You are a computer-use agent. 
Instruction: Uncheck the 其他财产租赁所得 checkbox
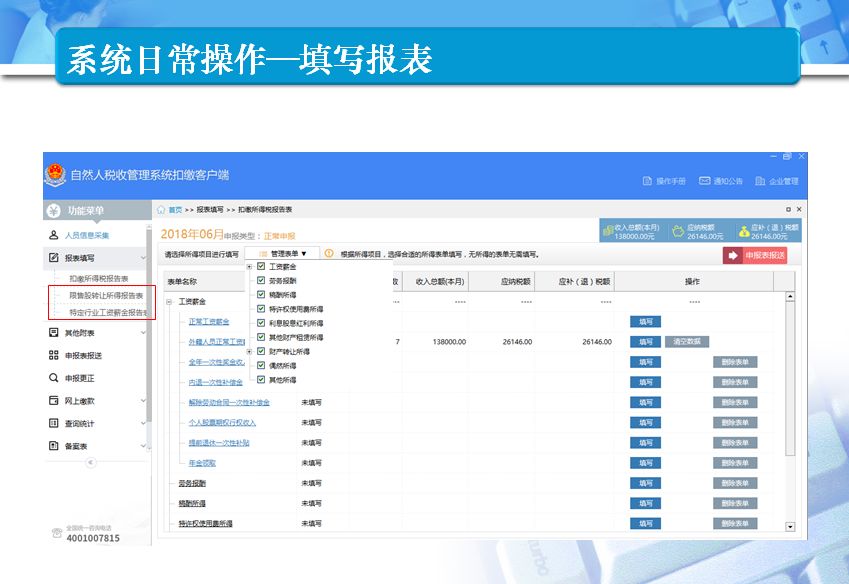pyautogui.click(x=261, y=337)
